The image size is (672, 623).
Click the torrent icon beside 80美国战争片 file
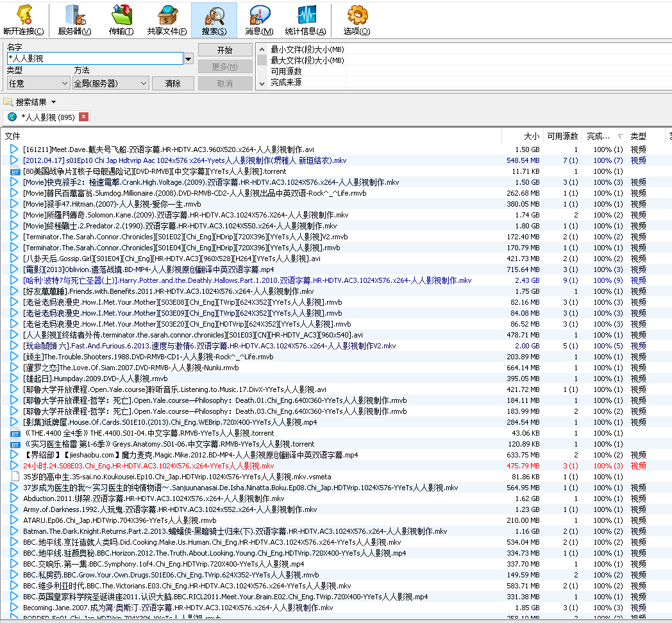pyautogui.click(x=15, y=172)
